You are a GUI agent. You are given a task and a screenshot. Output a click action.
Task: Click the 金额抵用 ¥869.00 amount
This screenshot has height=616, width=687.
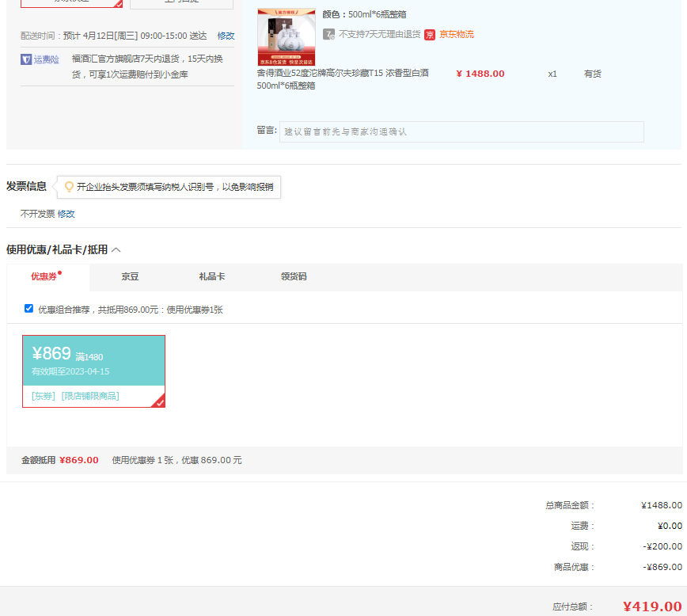click(79, 460)
